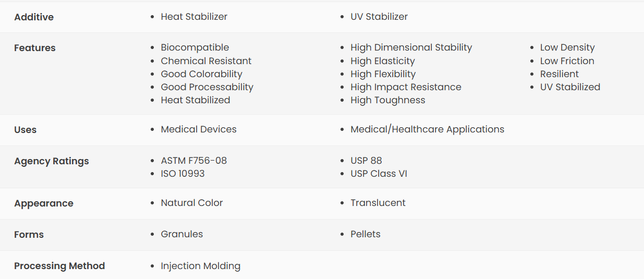Click ISO 10993 agency rating

[183, 174]
